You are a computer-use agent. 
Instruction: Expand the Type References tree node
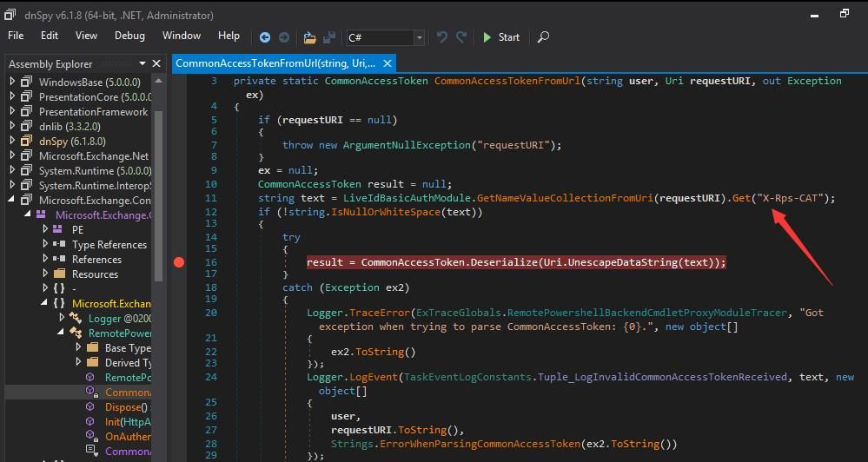45,244
